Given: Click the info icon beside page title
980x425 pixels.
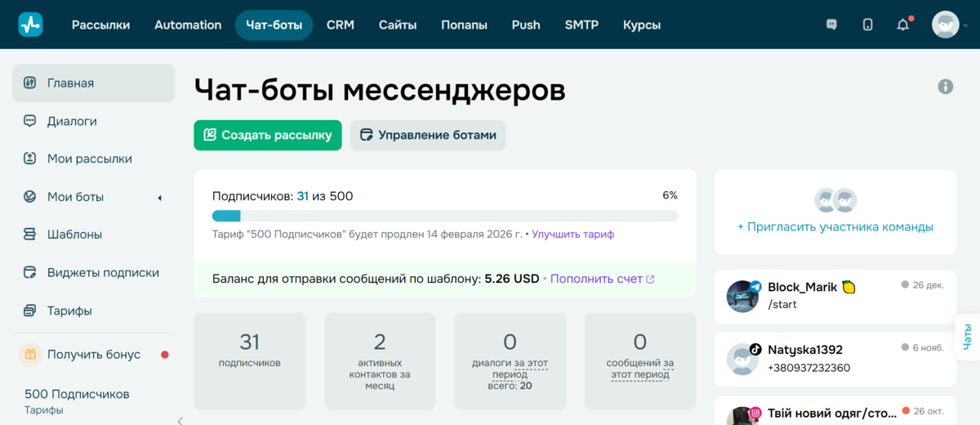Looking at the screenshot, I should click(946, 86).
